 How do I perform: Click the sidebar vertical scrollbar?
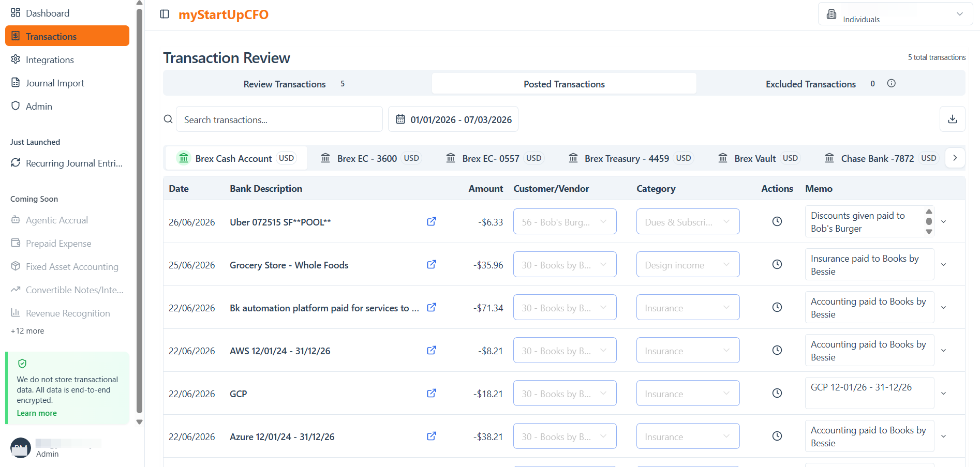click(139, 212)
